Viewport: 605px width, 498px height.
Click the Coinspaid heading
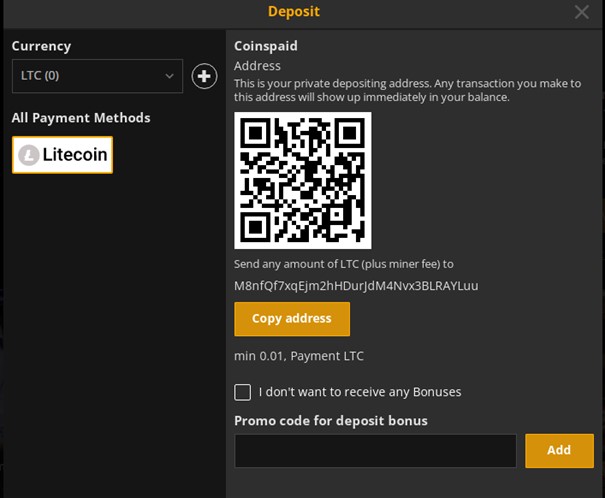[266, 46]
